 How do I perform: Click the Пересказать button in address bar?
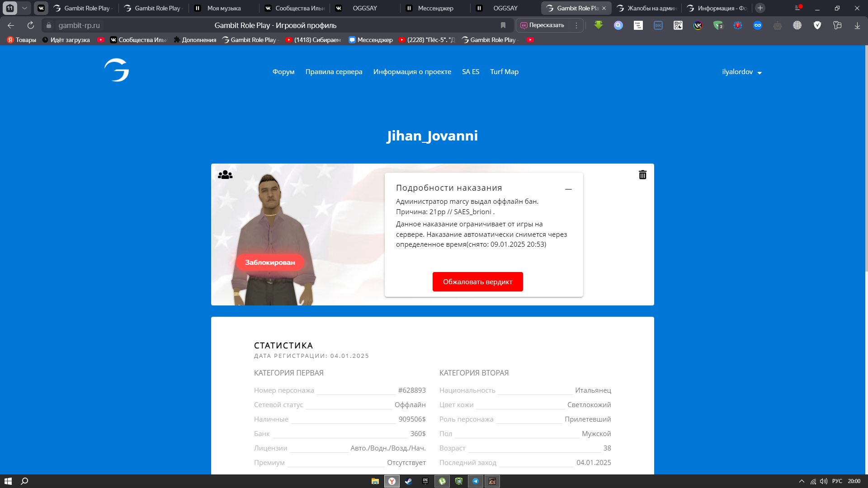[542, 25]
